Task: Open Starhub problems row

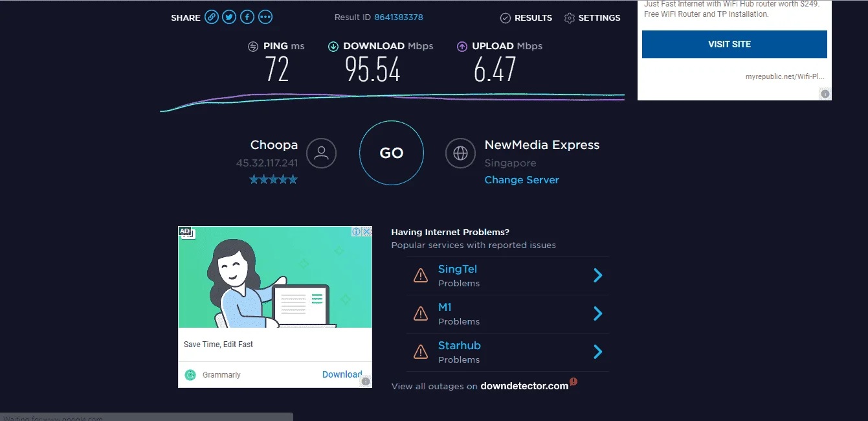Action: [507, 352]
